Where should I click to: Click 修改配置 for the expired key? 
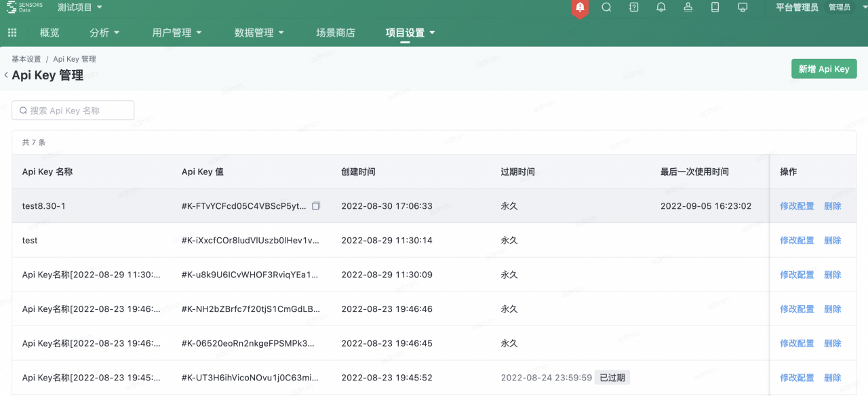coord(797,378)
